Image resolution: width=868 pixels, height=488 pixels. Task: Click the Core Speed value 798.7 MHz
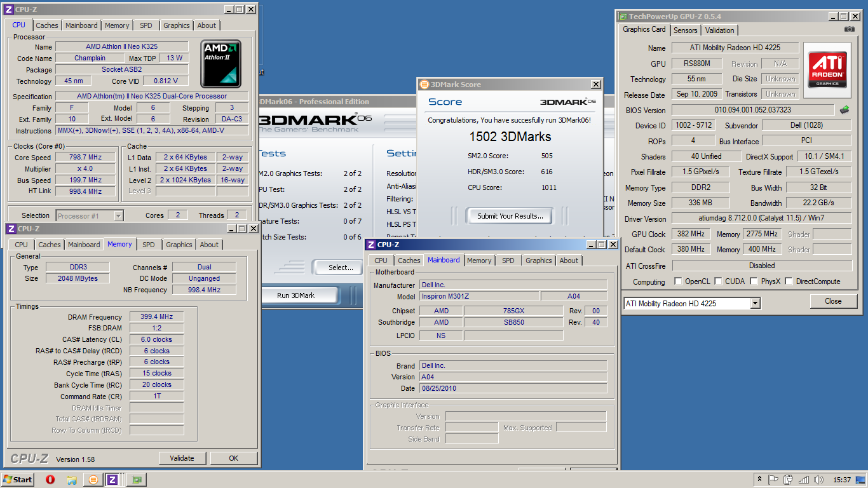click(x=85, y=158)
